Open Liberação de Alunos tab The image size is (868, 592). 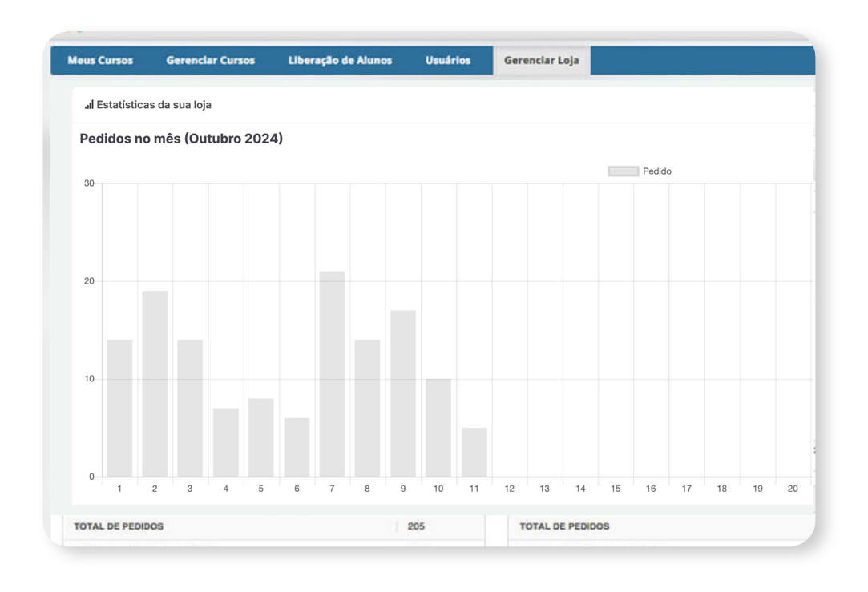click(x=340, y=60)
